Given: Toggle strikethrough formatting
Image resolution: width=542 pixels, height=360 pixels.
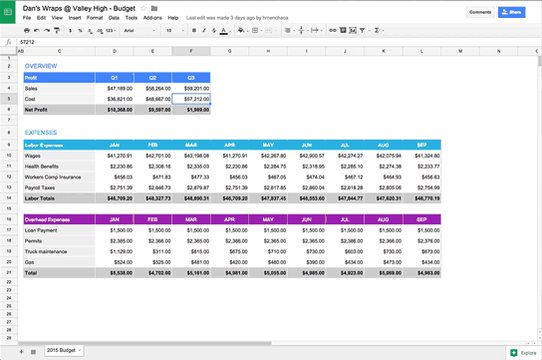Looking at the screenshot, I should [214, 30].
